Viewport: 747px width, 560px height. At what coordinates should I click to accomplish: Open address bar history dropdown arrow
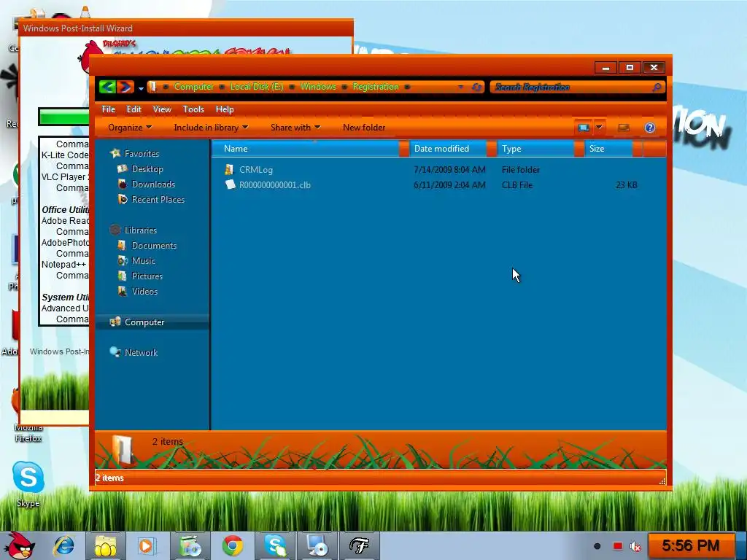[x=460, y=87]
